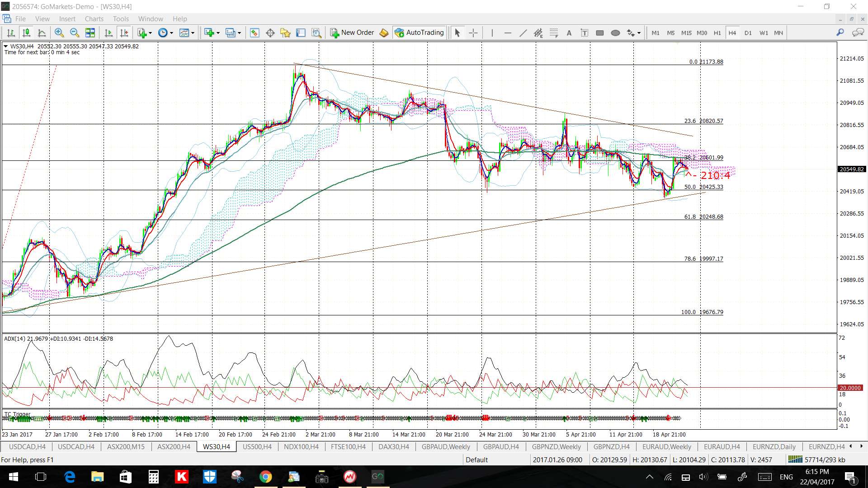Switch timeframe to M5
Image resolution: width=868 pixels, height=488 pixels.
tap(671, 33)
